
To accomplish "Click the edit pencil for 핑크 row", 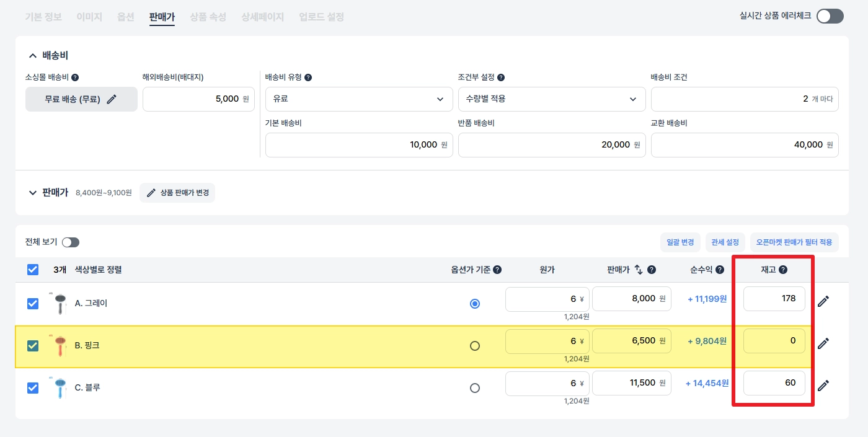I will [823, 343].
